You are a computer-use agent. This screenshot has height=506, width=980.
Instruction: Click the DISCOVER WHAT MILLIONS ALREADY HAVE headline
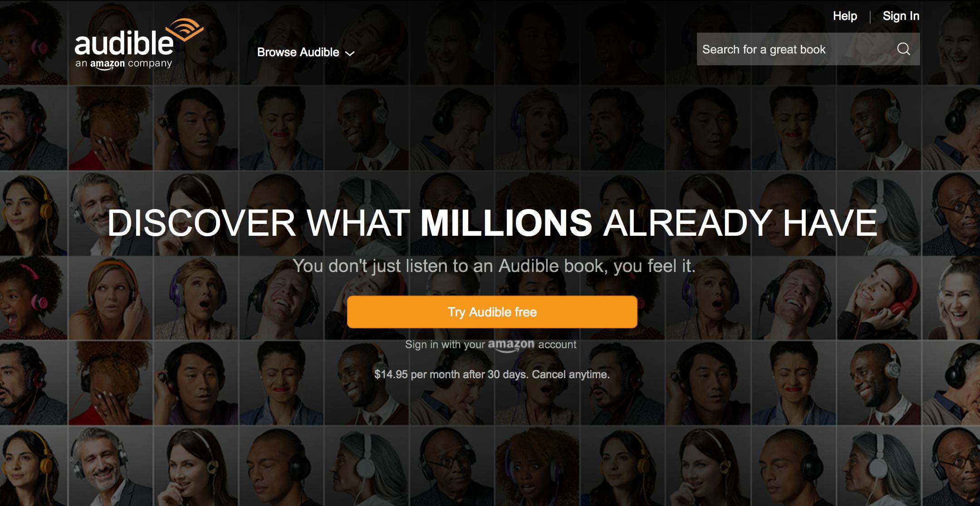click(x=492, y=223)
